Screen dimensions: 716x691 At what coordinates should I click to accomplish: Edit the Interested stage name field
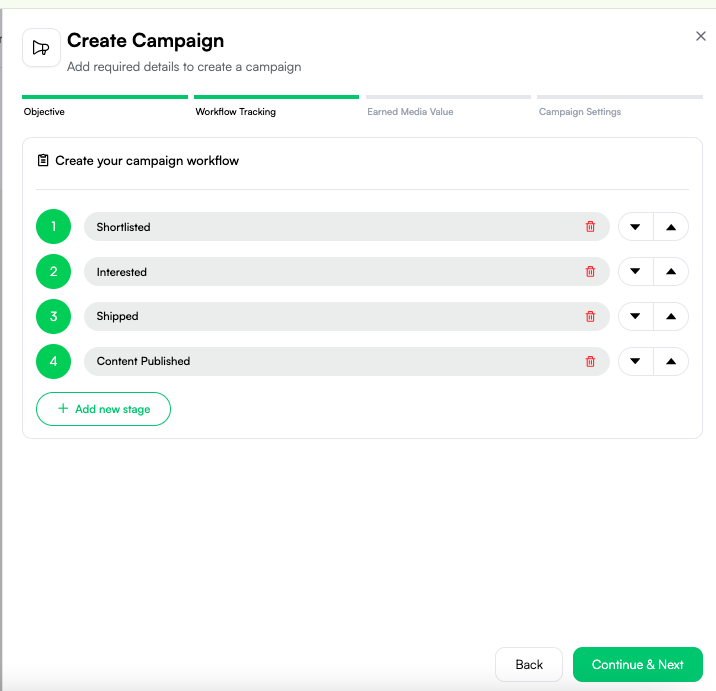(x=347, y=271)
